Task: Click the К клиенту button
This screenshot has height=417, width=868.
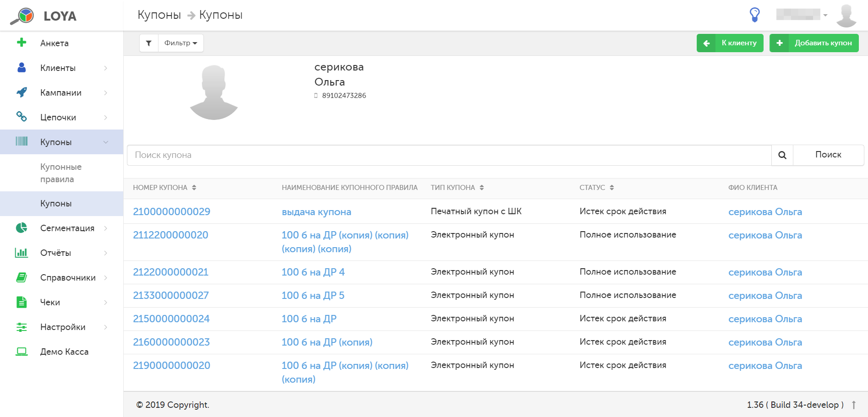Action: point(730,43)
